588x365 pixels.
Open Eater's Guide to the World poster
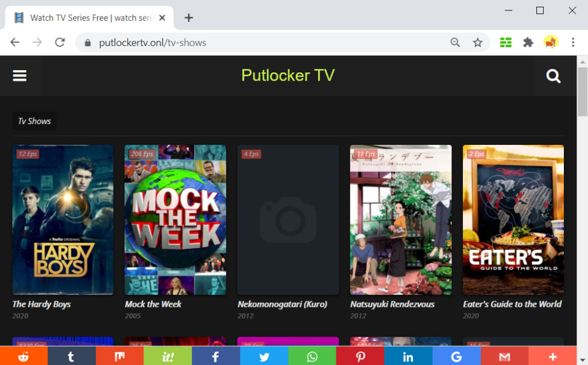(x=513, y=220)
